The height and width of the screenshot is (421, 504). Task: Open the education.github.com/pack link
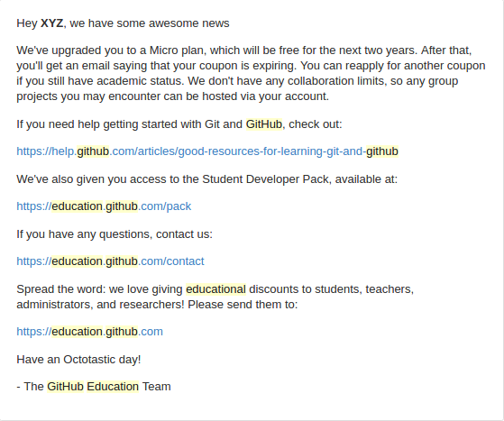click(x=104, y=206)
